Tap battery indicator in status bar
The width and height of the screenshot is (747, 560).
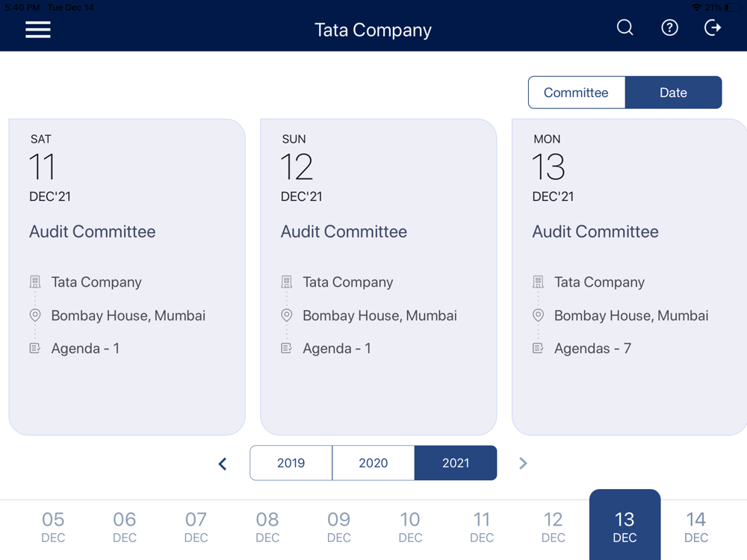pyautogui.click(x=734, y=7)
